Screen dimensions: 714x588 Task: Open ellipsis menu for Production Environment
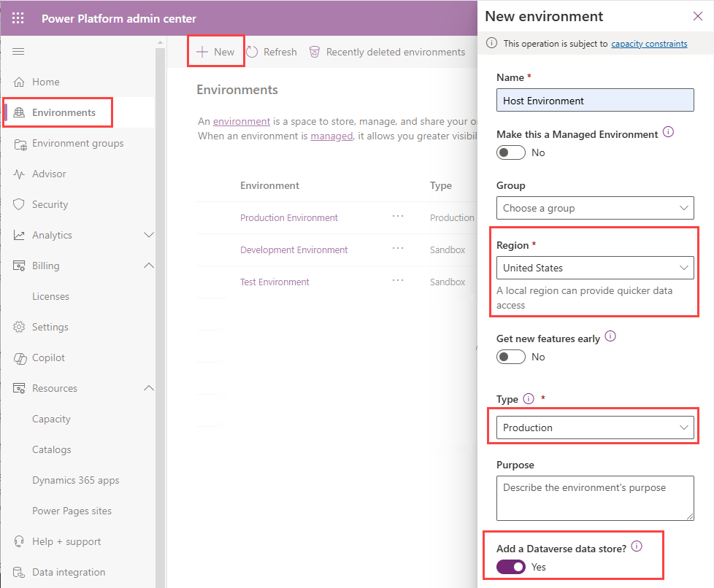point(398,217)
